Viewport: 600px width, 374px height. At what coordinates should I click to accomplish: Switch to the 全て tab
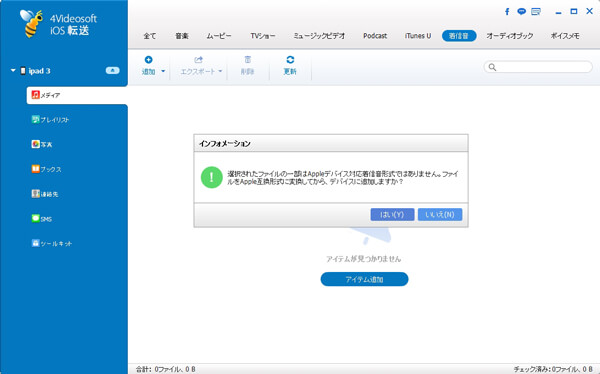coord(150,36)
